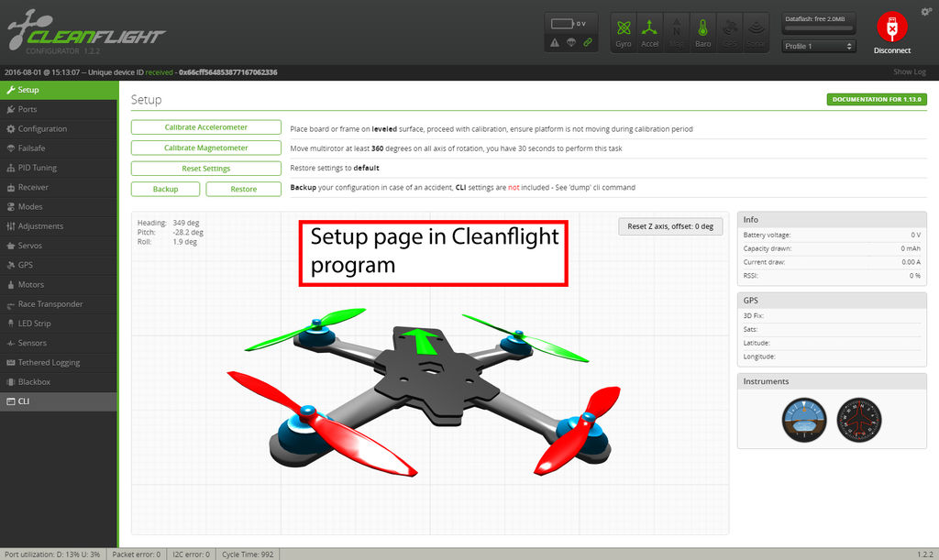This screenshot has width=939, height=560.
Task: Click the Gyro sensor indicator
Action: click(624, 33)
